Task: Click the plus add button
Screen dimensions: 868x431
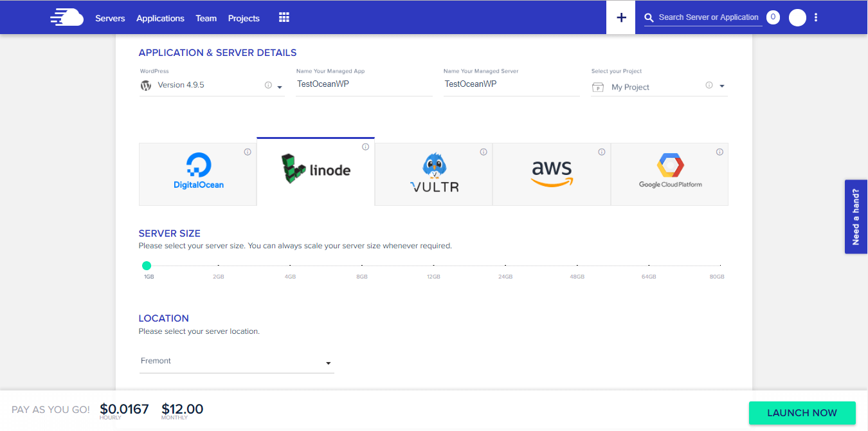Action: pyautogui.click(x=621, y=17)
